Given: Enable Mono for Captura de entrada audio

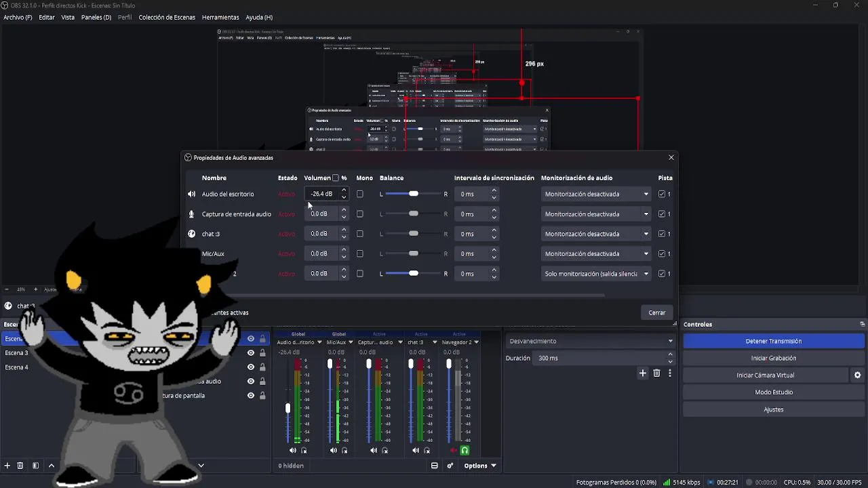Looking at the screenshot, I should 360,214.
